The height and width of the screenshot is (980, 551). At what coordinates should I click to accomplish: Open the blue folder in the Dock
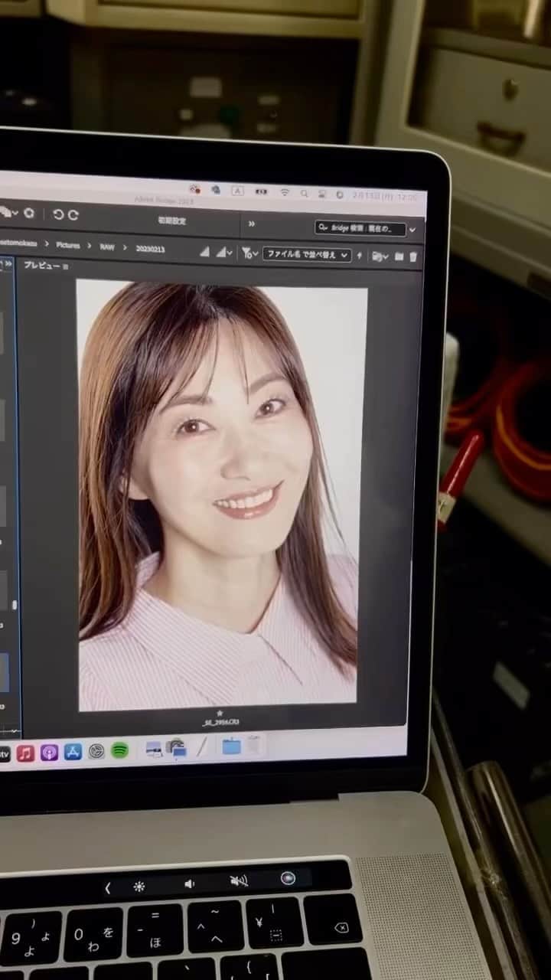click(x=231, y=745)
